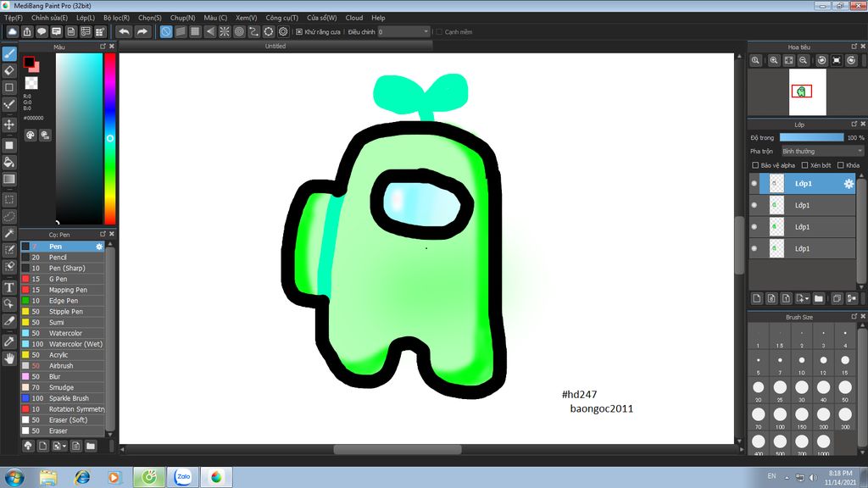Select the Lasso tool
Screen dimensions: 868x488
[9, 216]
